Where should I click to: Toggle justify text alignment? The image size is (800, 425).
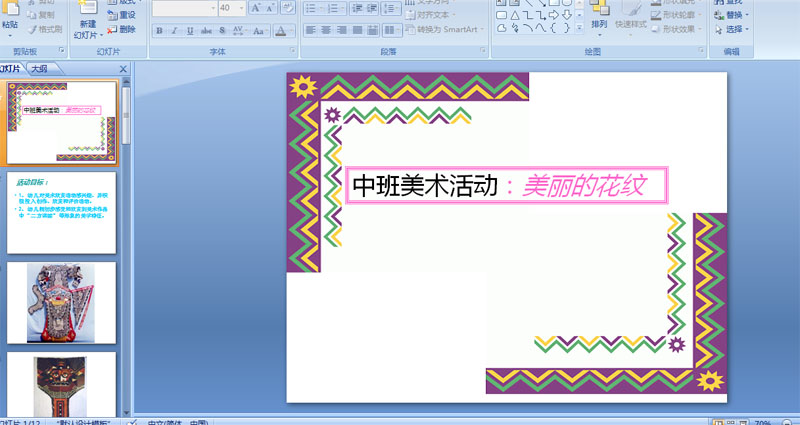click(357, 31)
